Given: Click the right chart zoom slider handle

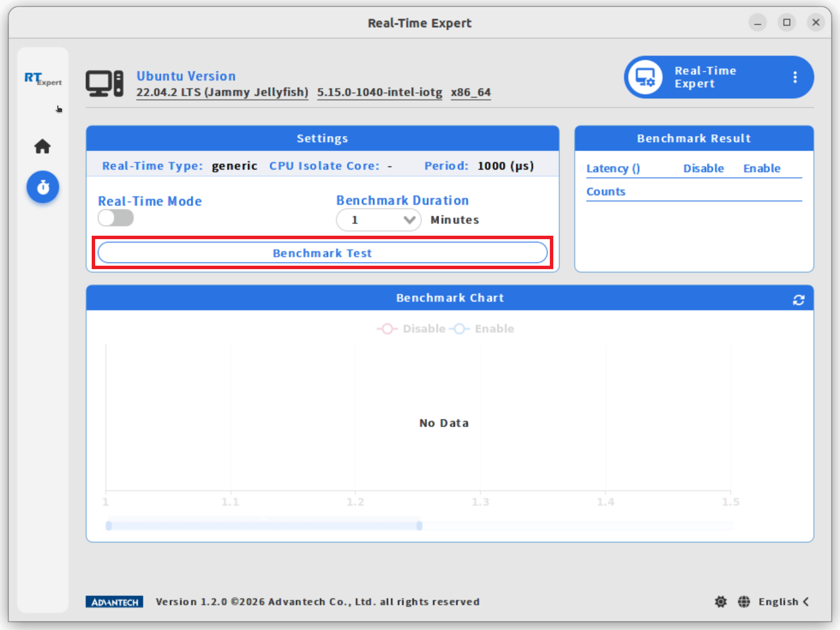Looking at the screenshot, I should coord(419,526).
